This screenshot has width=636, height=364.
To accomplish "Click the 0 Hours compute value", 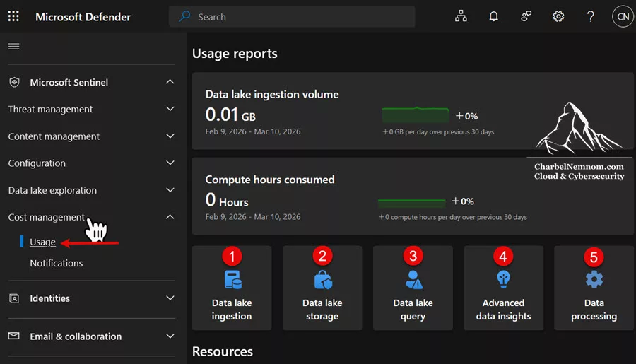I will (x=227, y=200).
